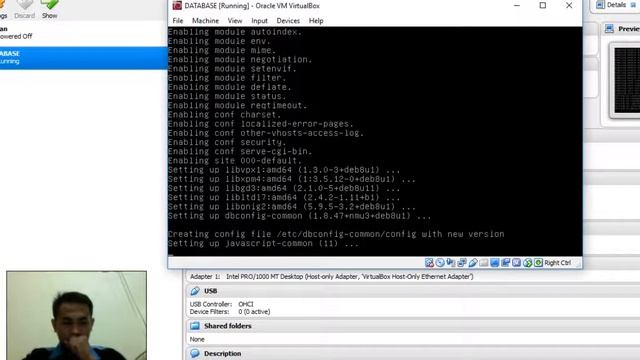Image resolution: width=640 pixels, height=360 pixels.
Task: Open the File menu
Action: [x=178, y=21]
